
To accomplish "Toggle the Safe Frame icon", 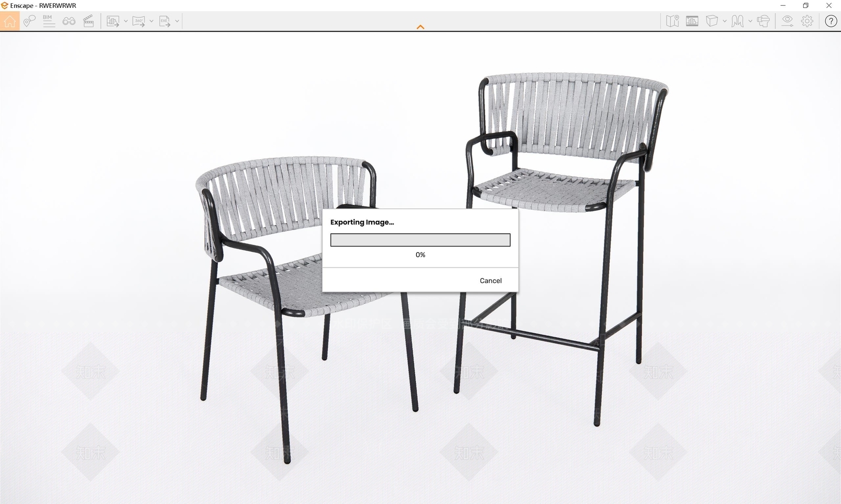I will click(692, 21).
